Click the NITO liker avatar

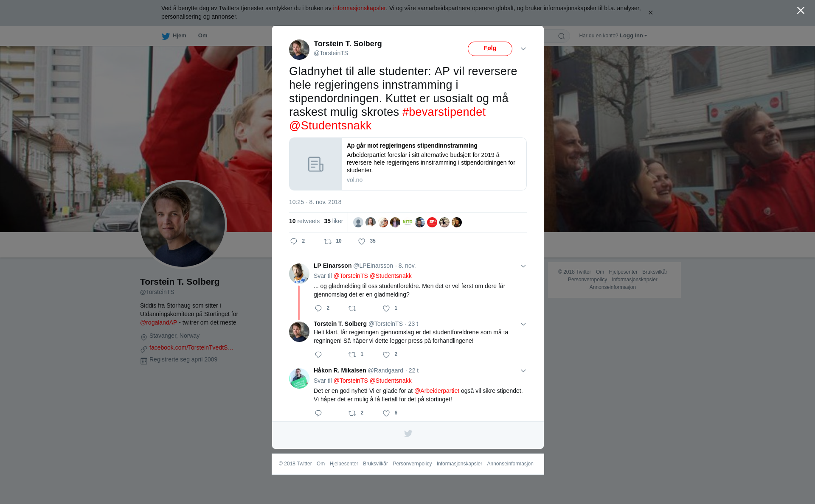coord(407,222)
